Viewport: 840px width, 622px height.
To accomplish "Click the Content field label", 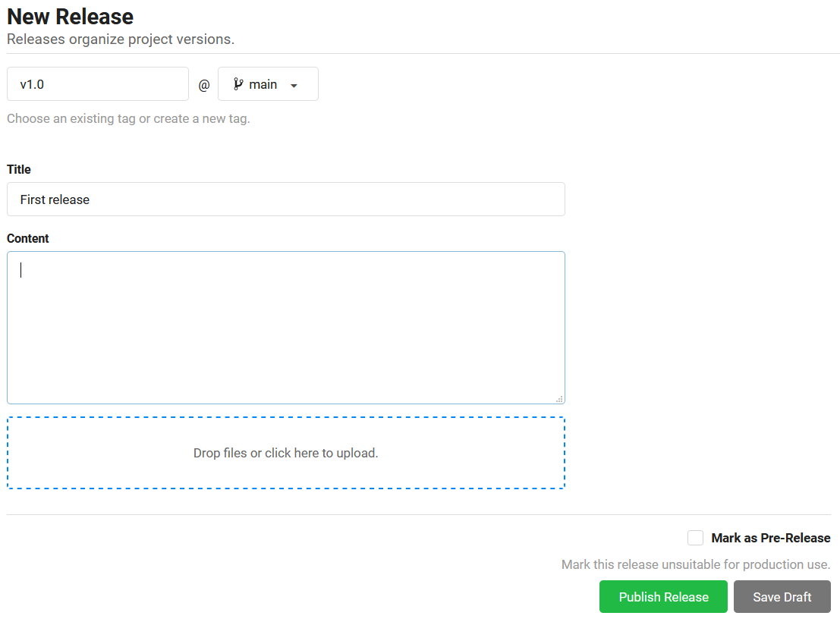I will 27,238.
